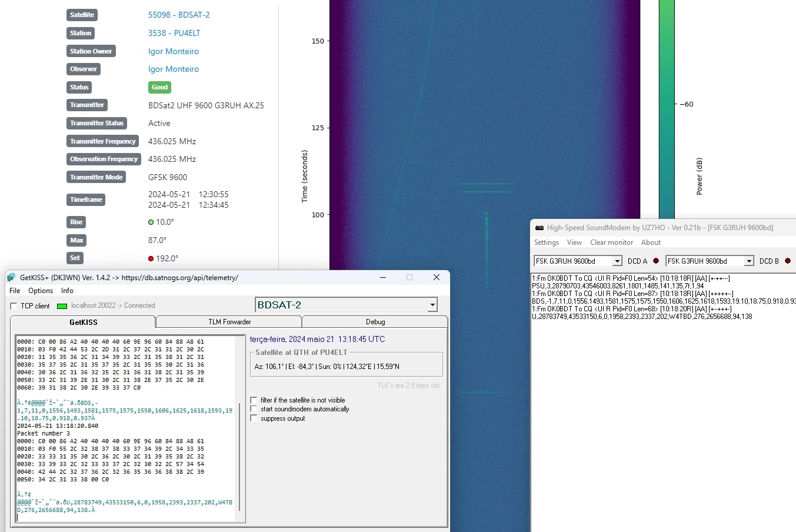This screenshot has height=532, width=796.
Task: Click the 'BDSat2 UHF 9600 G3RUH AX.25' transmitter text
Action: click(206, 105)
